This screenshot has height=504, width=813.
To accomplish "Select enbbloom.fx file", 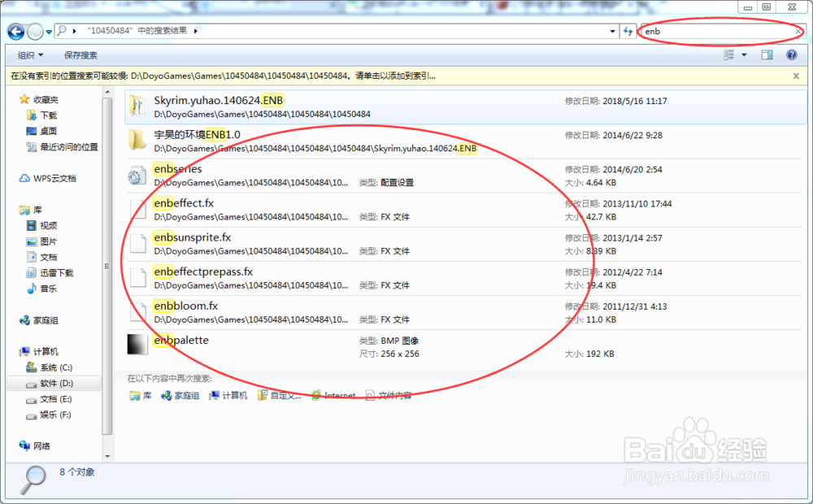I will pos(466,312).
